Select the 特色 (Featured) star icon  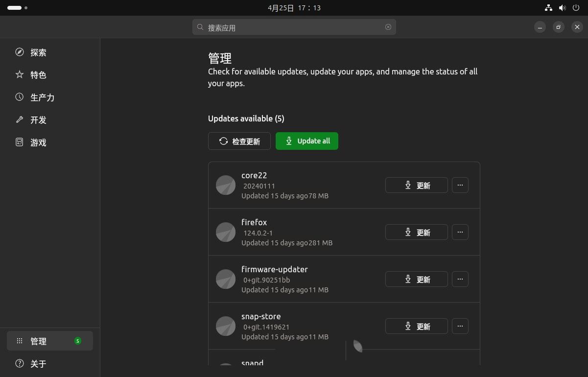[38, 75]
